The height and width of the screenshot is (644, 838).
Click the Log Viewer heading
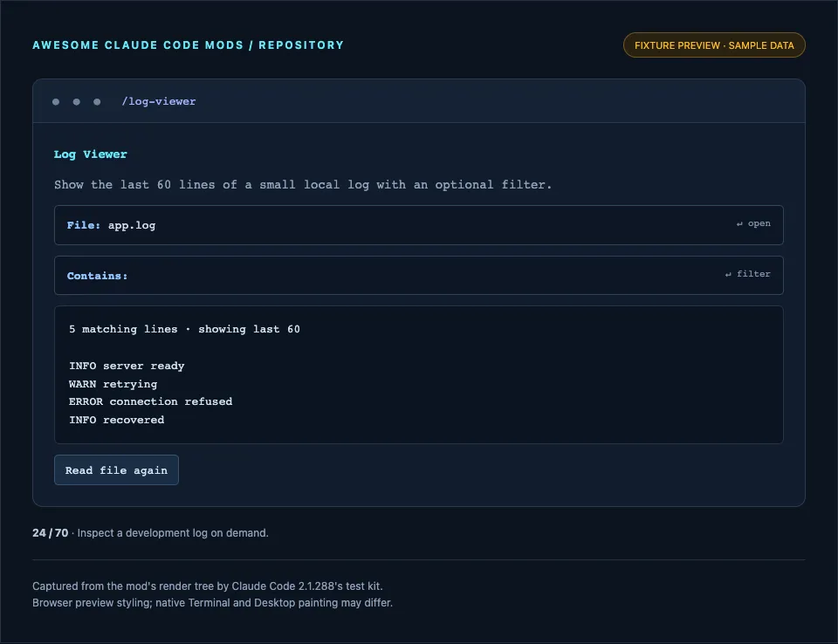pyautogui.click(x=90, y=154)
